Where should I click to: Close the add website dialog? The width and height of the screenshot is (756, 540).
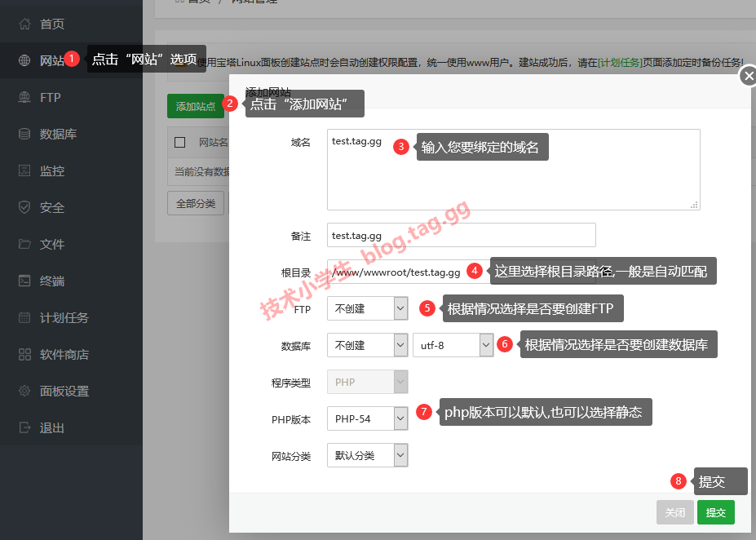coord(748,77)
